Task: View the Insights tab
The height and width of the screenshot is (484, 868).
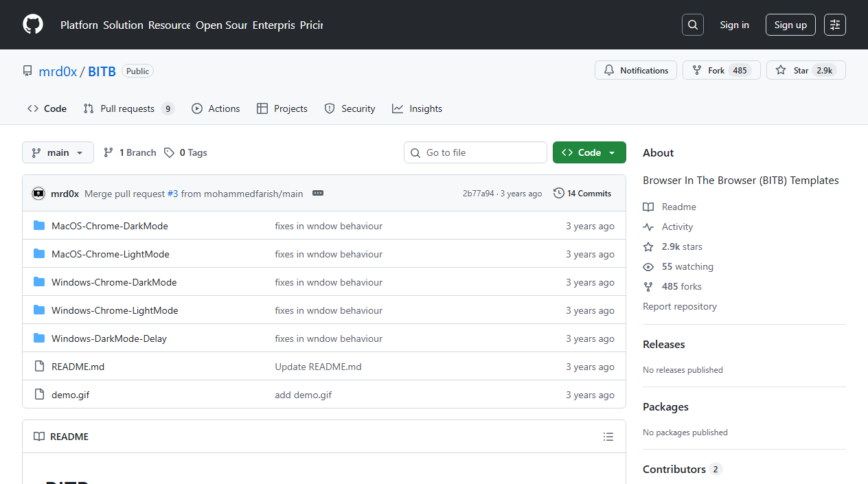Action: point(417,108)
